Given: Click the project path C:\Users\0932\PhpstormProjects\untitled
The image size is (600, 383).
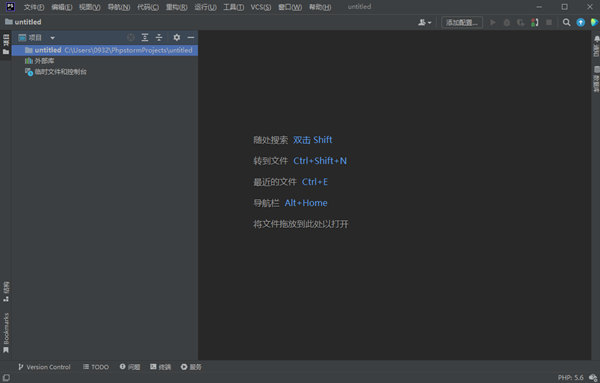Looking at the screenshot, I should click(x=128, y=50).
